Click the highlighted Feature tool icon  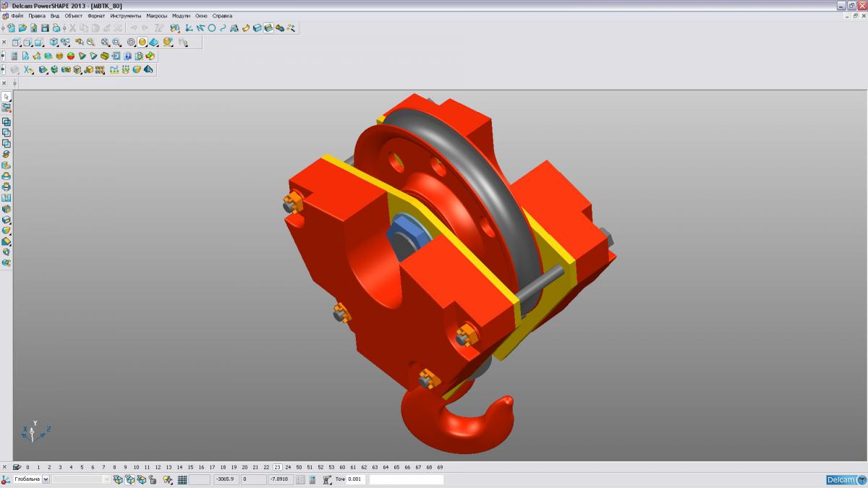coord(268,28)
